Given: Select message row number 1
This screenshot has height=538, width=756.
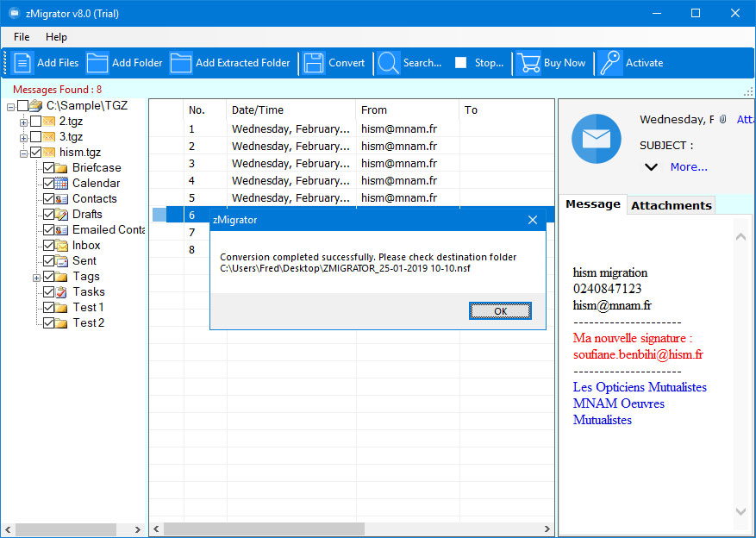Looking at the screenshot, I should 352,129.
